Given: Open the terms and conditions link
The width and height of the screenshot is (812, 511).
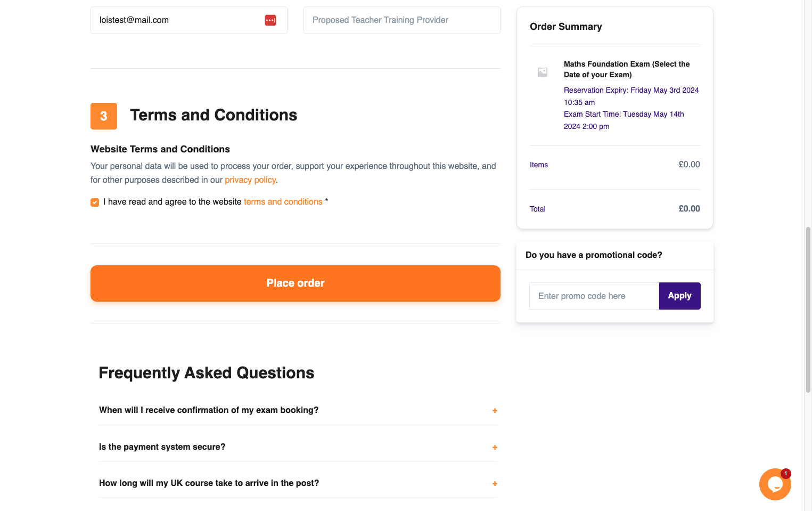Looking at the screenshot, I should pyautogui.click(x=283, y=202).
